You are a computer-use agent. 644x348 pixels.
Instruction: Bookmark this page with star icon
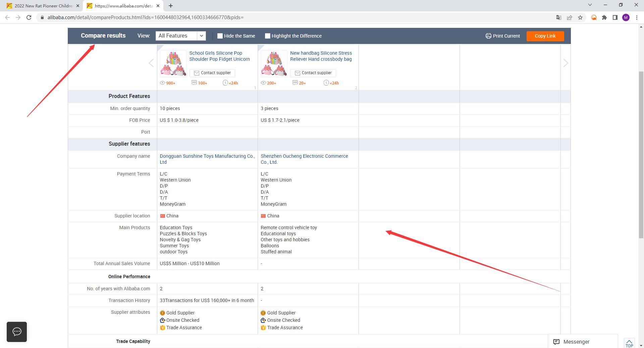[x=580, y=17]
